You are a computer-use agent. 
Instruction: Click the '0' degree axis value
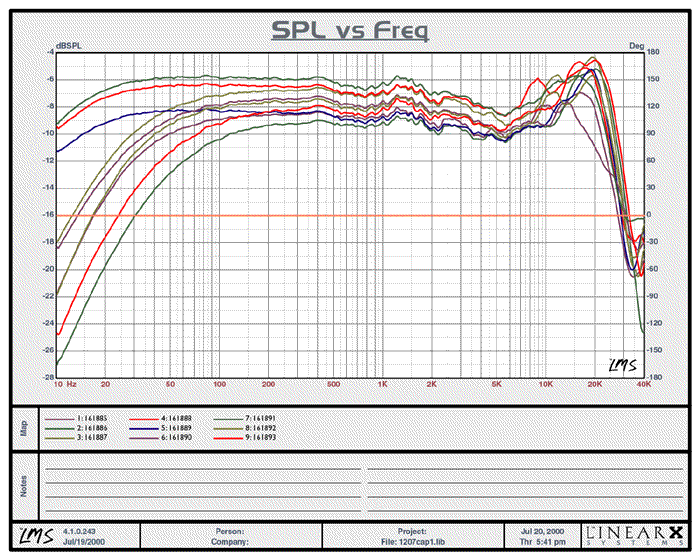[649, 215]
